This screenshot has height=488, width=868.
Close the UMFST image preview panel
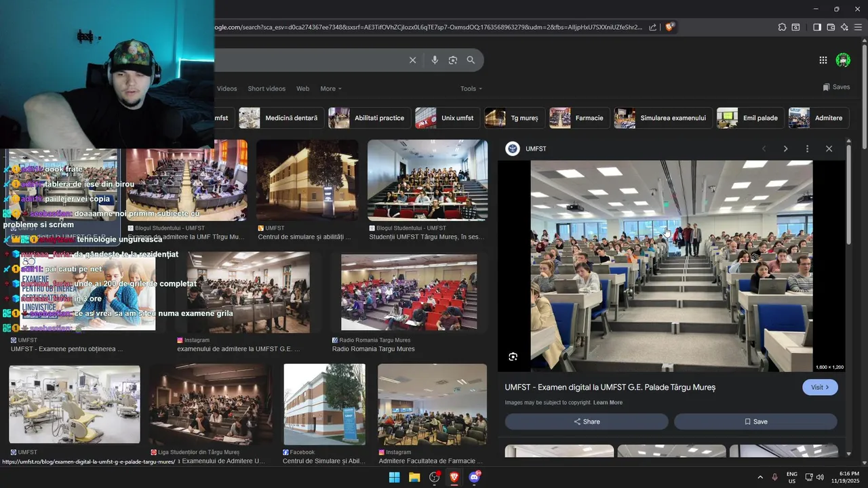829,148
